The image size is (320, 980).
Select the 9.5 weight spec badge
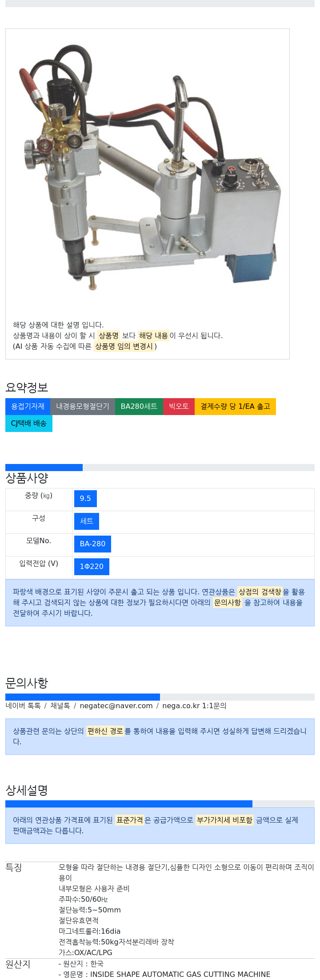coord(85,499)
